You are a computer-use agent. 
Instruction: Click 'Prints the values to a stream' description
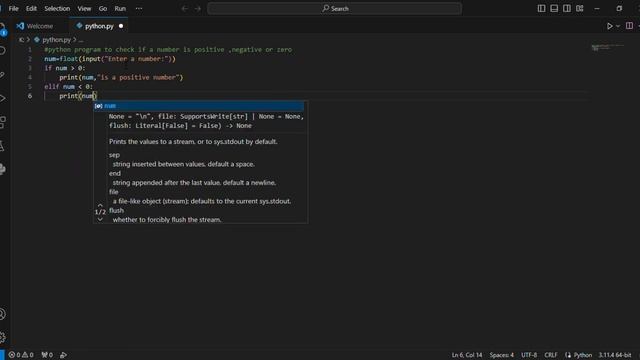(x=193, y=142)
